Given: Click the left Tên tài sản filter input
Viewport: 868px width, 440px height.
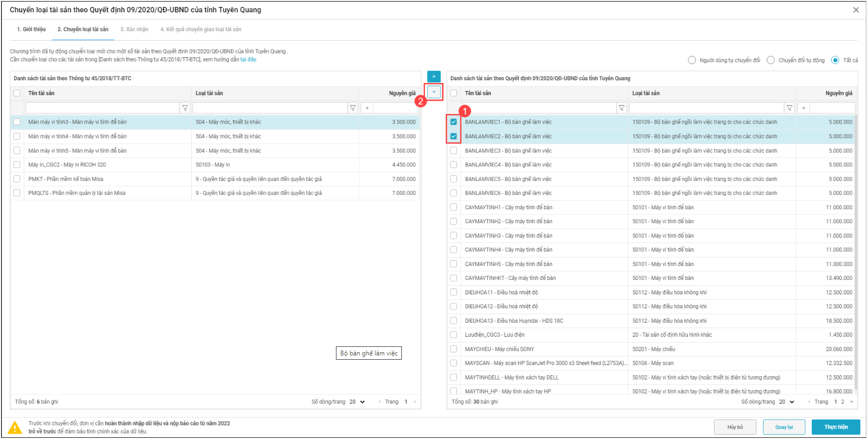Looking at the screenshot, I should (102, 108).
